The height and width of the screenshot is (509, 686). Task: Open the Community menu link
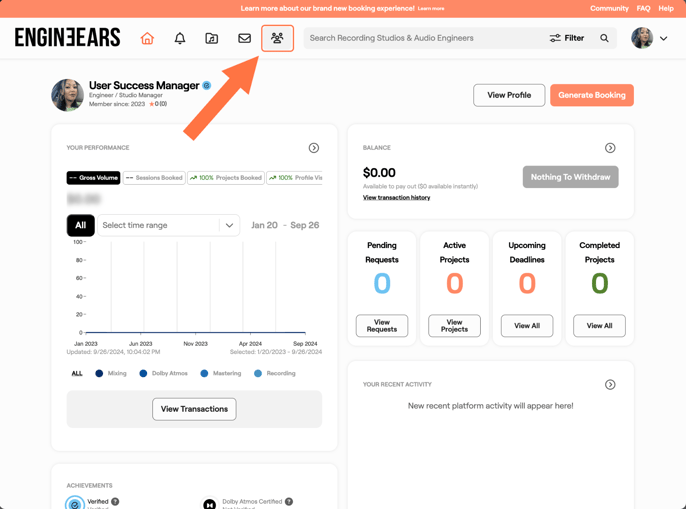pyautogui.click(x=609, y=8)
